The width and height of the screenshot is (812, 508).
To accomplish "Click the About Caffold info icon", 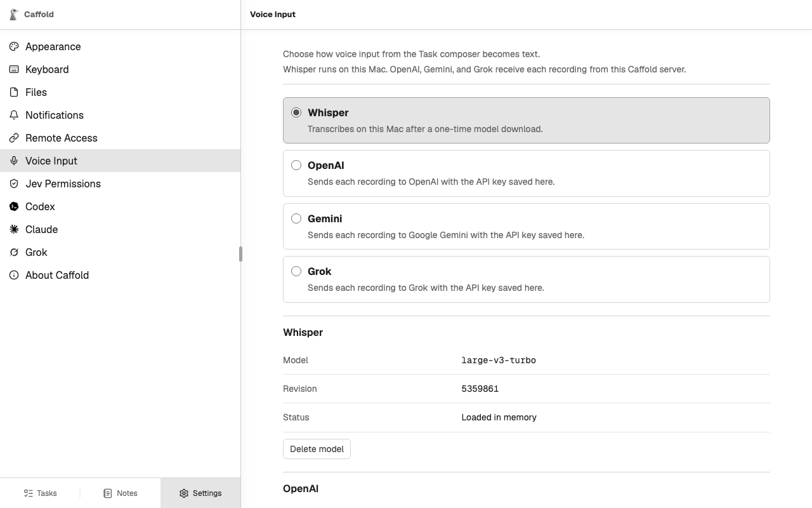I will click(x=14, y=275).
